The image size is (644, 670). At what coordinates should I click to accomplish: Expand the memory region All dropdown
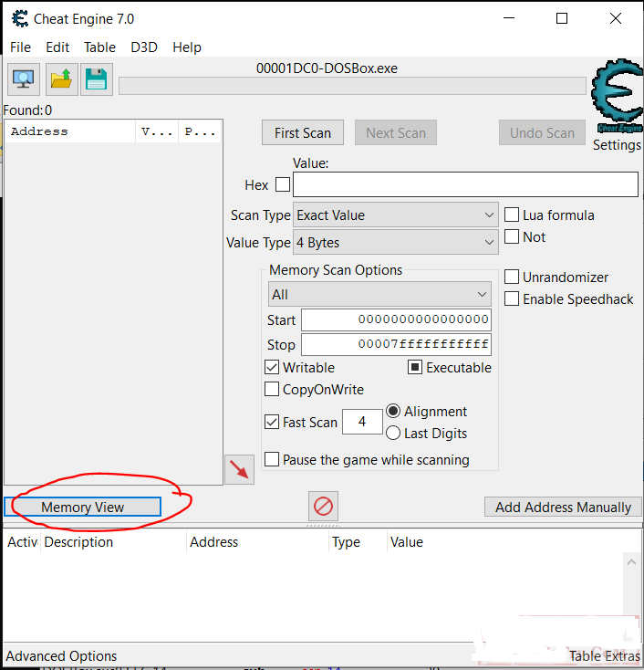point(379,295)
